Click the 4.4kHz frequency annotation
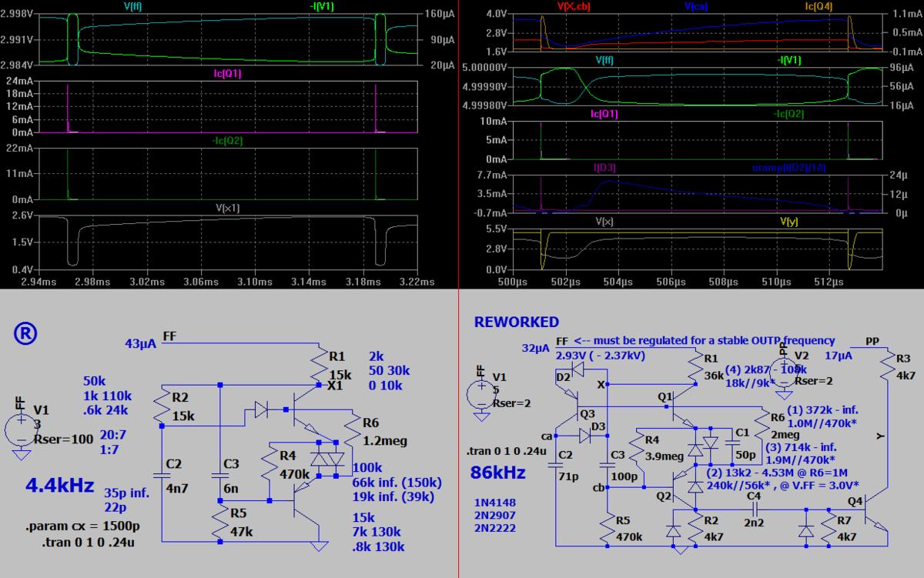The image size is (924, 578). tap(59, 486)
